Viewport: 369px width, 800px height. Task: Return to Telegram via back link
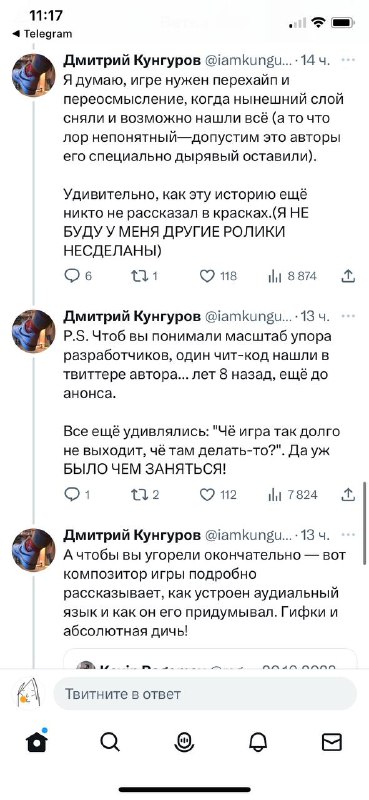pyautogui.click(x=42, y=34)
